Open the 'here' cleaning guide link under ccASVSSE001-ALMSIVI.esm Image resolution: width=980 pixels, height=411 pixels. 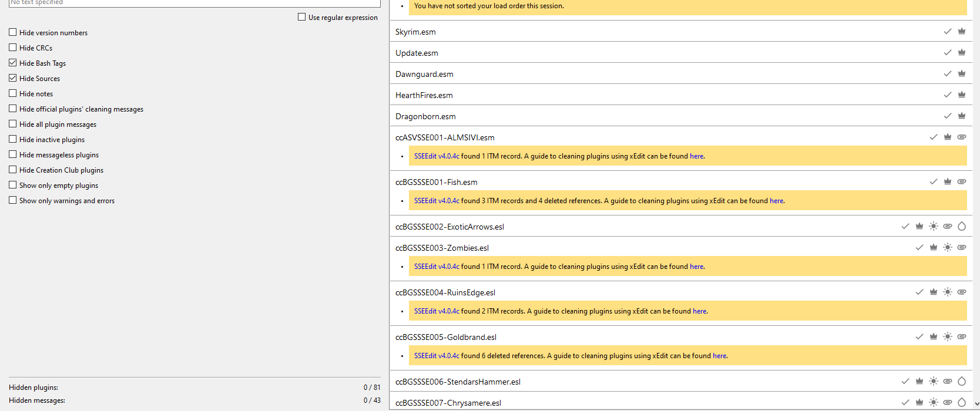click(697, 156)
